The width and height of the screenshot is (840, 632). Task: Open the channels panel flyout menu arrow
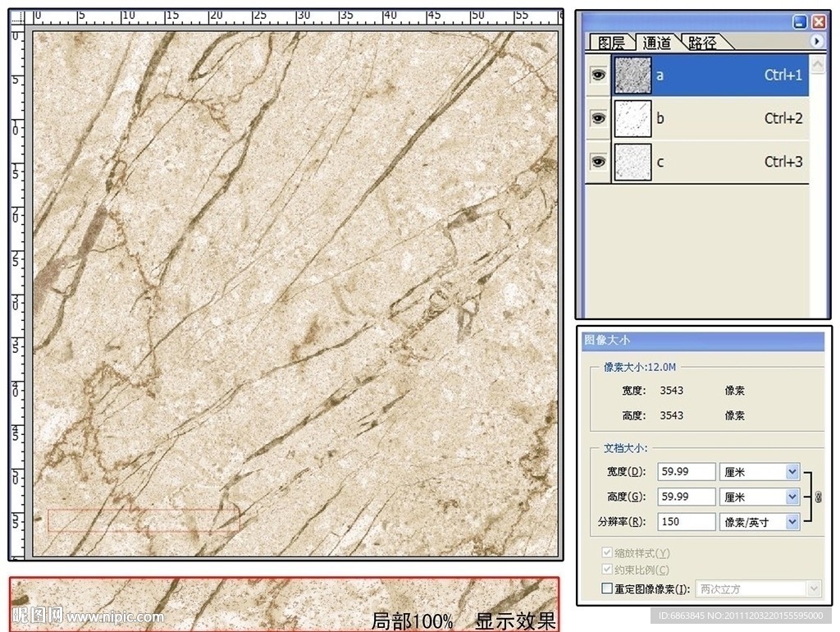pyautogui.click(x=816, y=41)
